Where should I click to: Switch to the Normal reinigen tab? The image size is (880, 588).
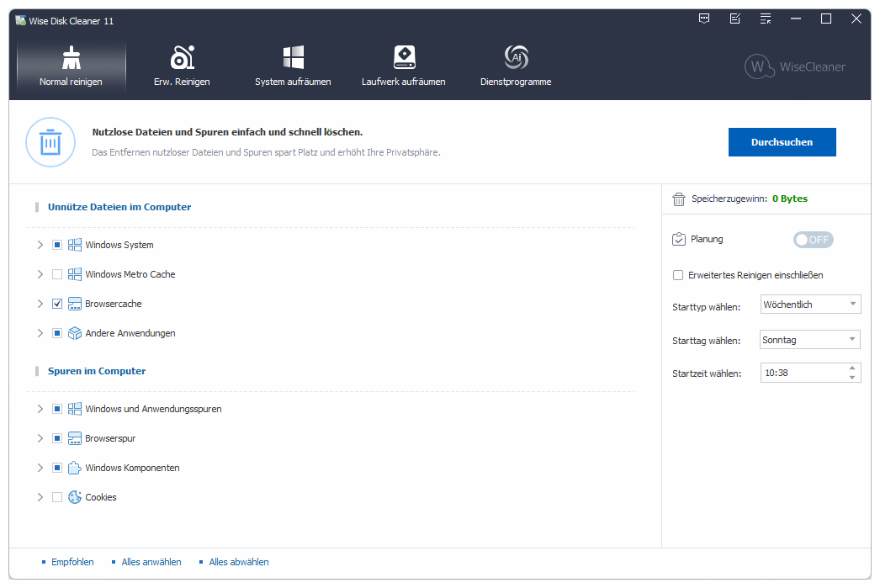coord(72,66)
